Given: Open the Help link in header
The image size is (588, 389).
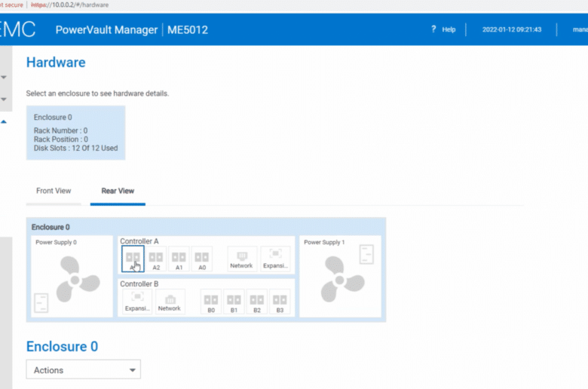Looking at the screenshot, I should click(449, 29).
